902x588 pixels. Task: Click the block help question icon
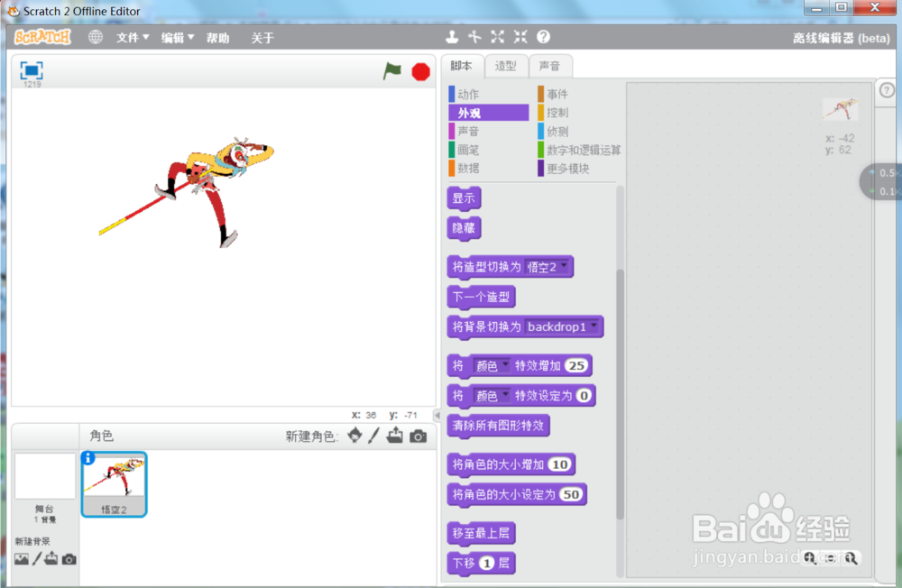[x=543, y=37]
